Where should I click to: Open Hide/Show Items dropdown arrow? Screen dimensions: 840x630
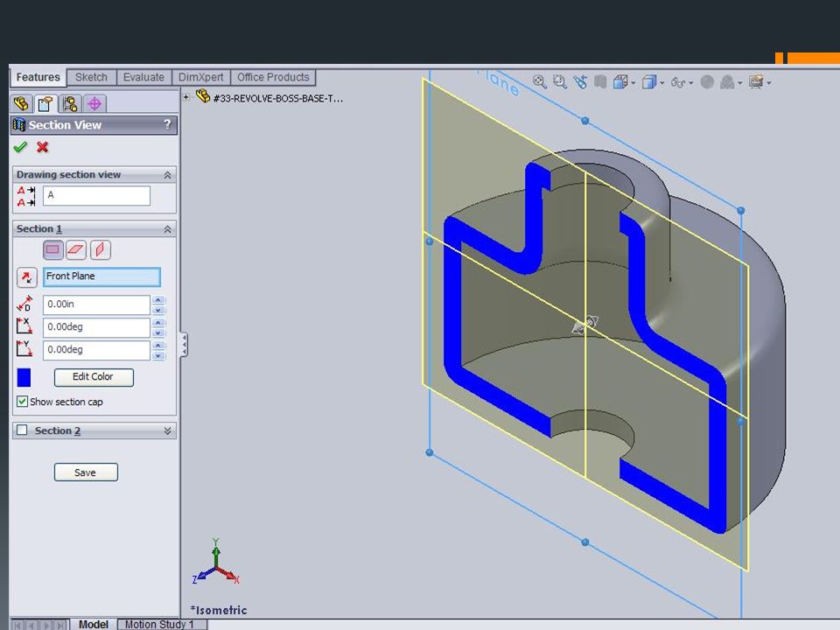[x=691, y=83]
